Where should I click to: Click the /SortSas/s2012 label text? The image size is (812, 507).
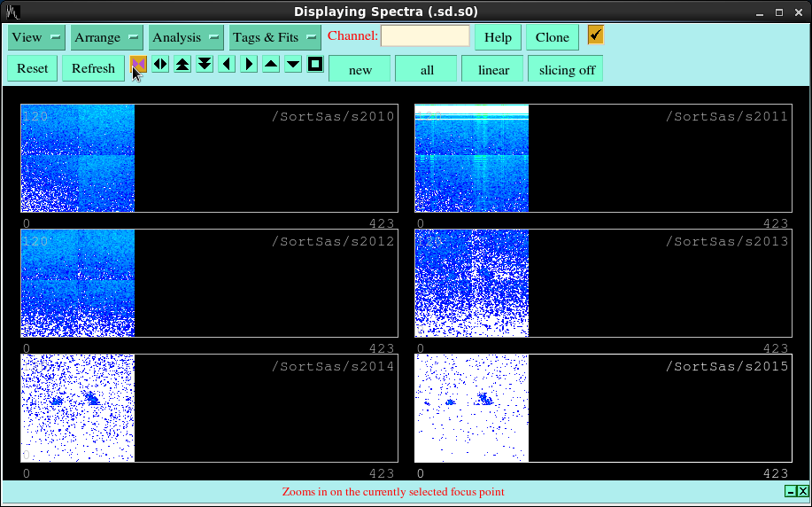(x=333, y=241)
